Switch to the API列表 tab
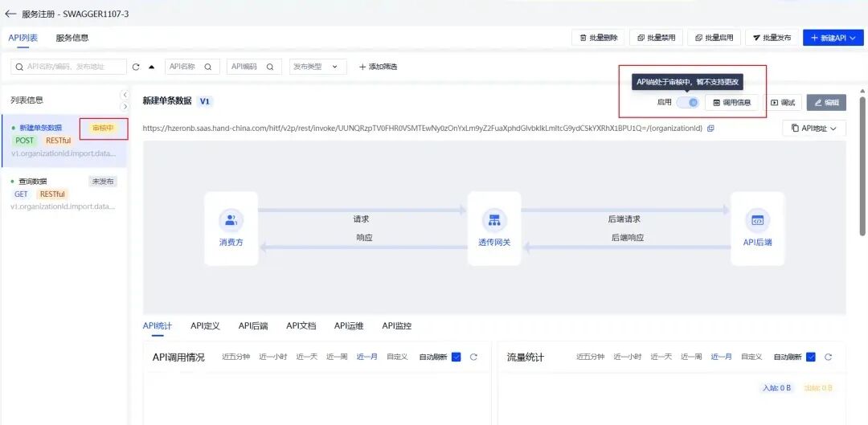This screenshot has width=868, height=425. 23,38
